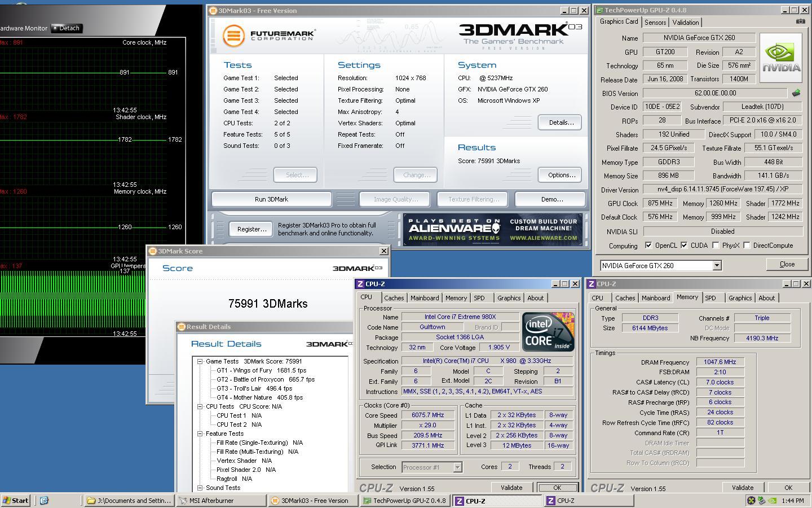Toggle the OpenCL checkbox in GPU-Z
812x508 pixels.
tap(648, 246)
